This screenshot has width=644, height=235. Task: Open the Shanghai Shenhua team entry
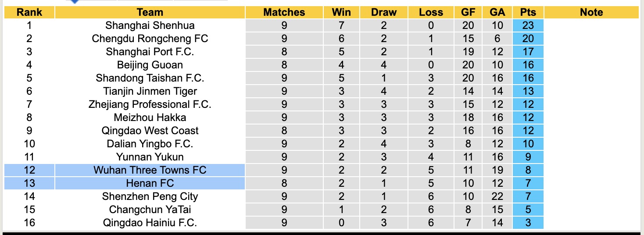pos(150,25)
